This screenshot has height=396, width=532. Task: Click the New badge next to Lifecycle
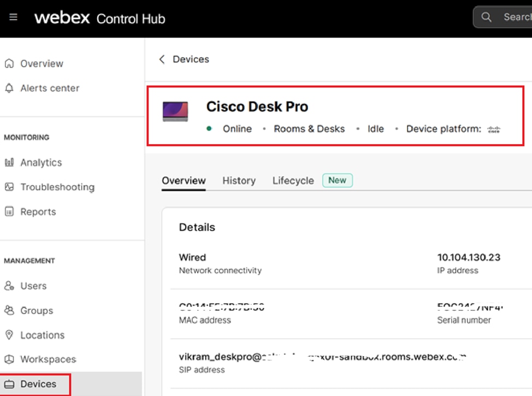[337, 180]
